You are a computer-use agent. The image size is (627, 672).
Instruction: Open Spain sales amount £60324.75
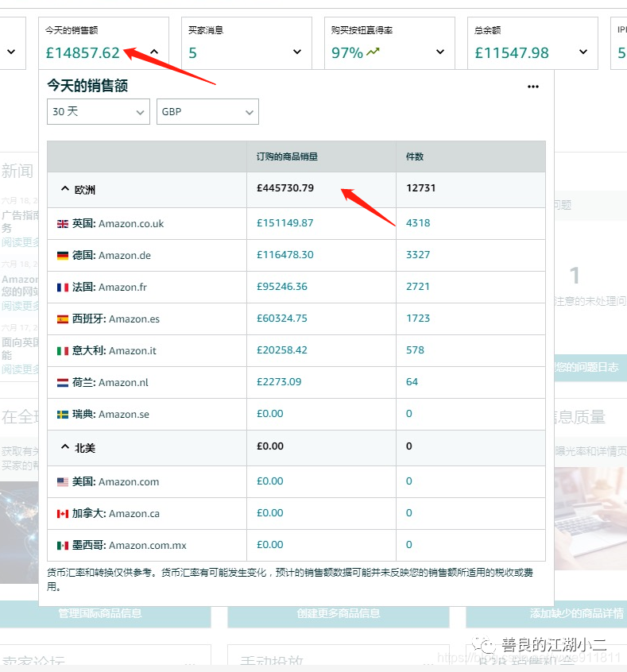click(282, 318)
